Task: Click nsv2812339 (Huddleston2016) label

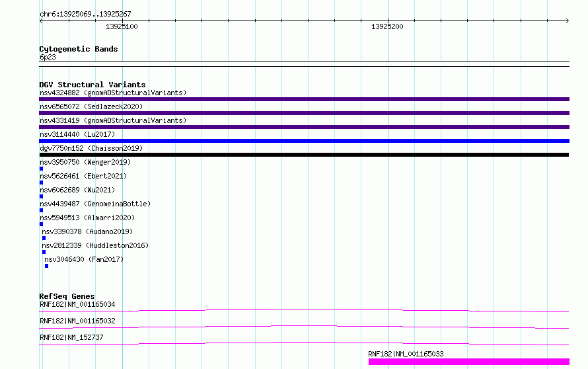Action: 95,245
